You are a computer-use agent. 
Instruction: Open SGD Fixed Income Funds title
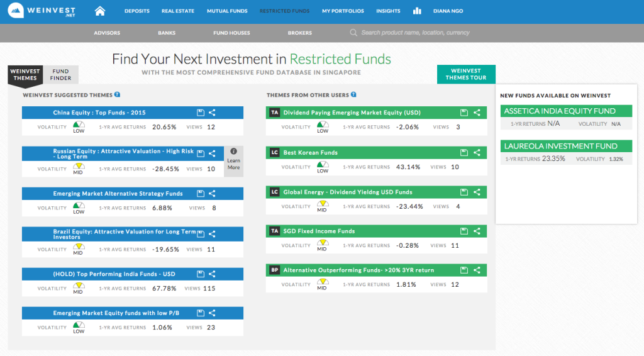319,231
